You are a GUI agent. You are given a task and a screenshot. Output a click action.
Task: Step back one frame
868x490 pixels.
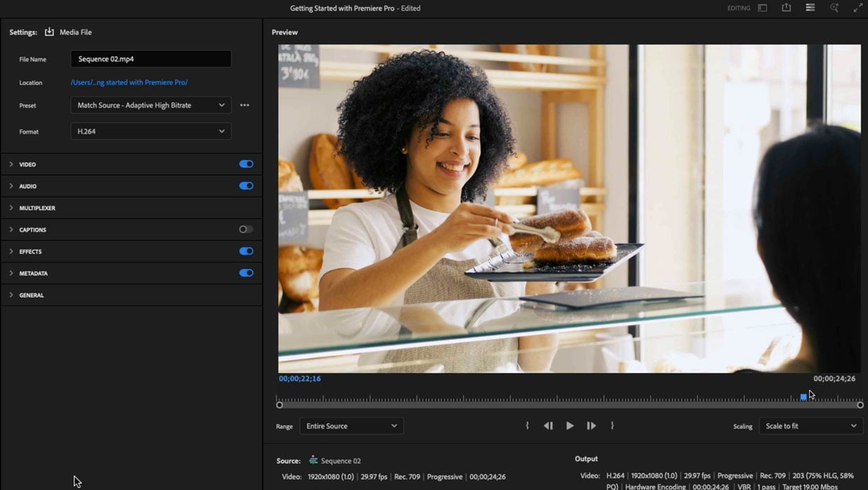[548, 426]
